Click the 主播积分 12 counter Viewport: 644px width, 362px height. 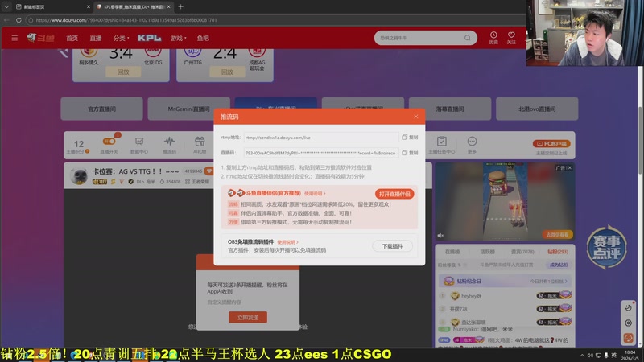[78, 146]
